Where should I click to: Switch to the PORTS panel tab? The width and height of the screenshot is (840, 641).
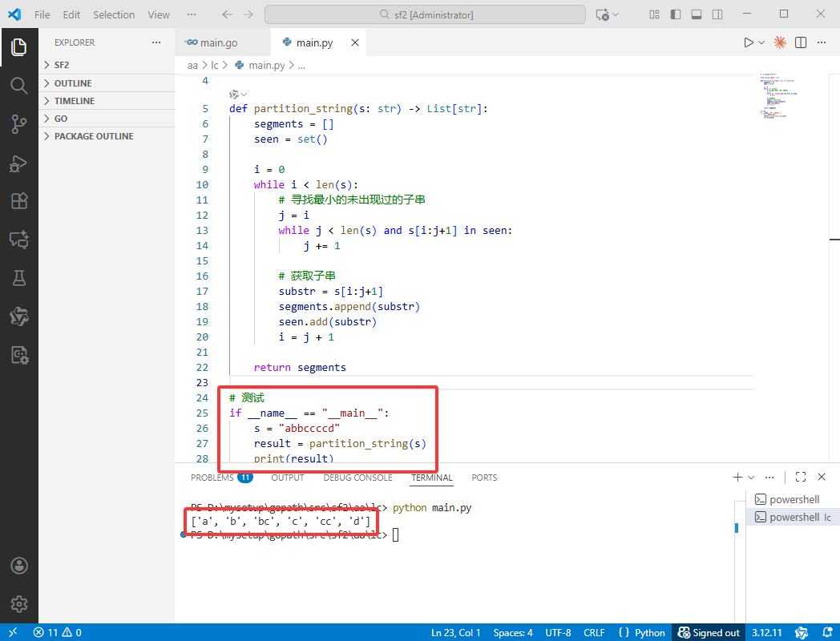(x=484, y=477)
